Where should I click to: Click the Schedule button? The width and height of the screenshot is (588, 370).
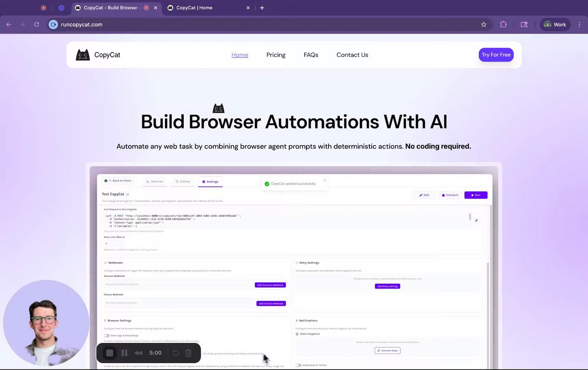point(450,195)
